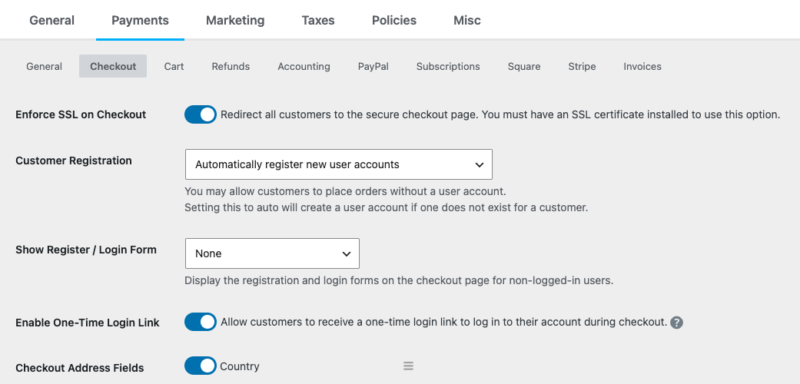Click the 'Enforce SSL on Checkout' label
Image resolution: width=800 pixels, height=384 pixels.
(x=81, y=114)
